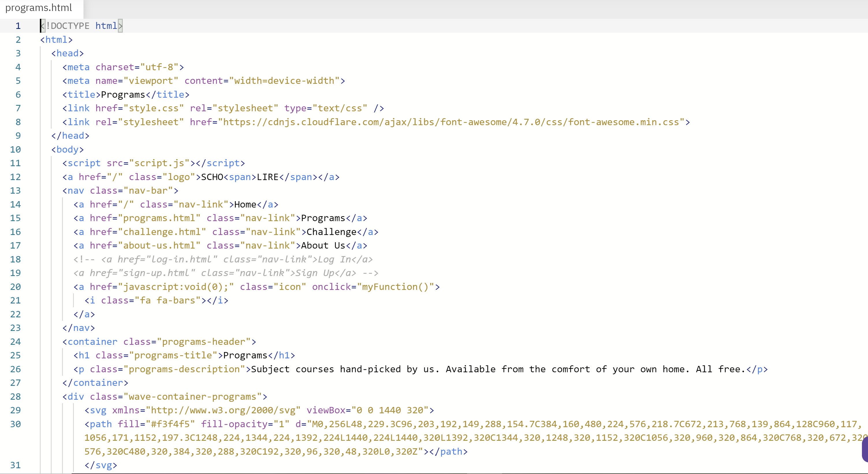The width and height of the screenshot is (868, 474).
Task: Click the closing svg tag
Action: [101, 465]
